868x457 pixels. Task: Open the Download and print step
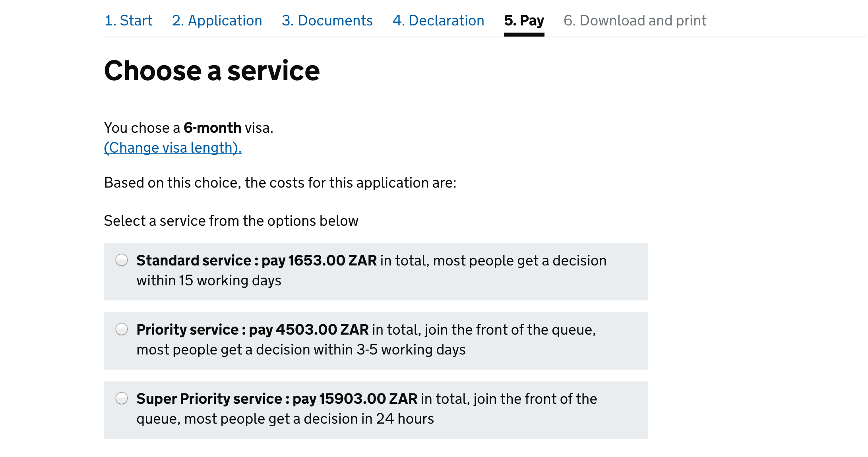tap(635, 20)
